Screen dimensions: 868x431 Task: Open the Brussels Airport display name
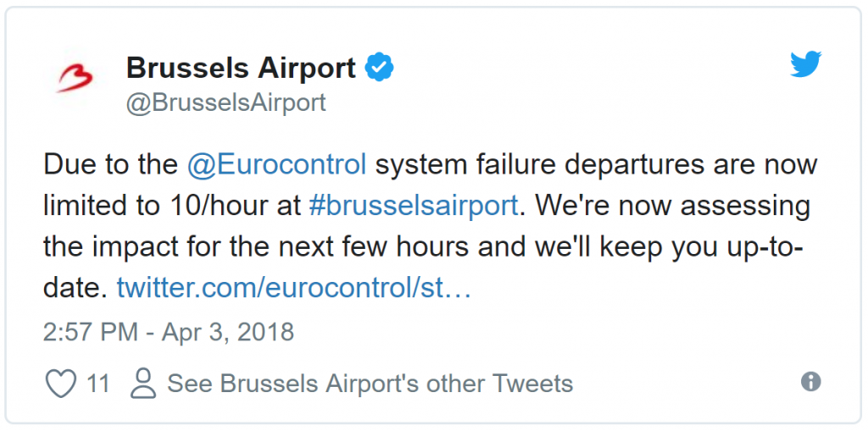click(x=241, y=67)
